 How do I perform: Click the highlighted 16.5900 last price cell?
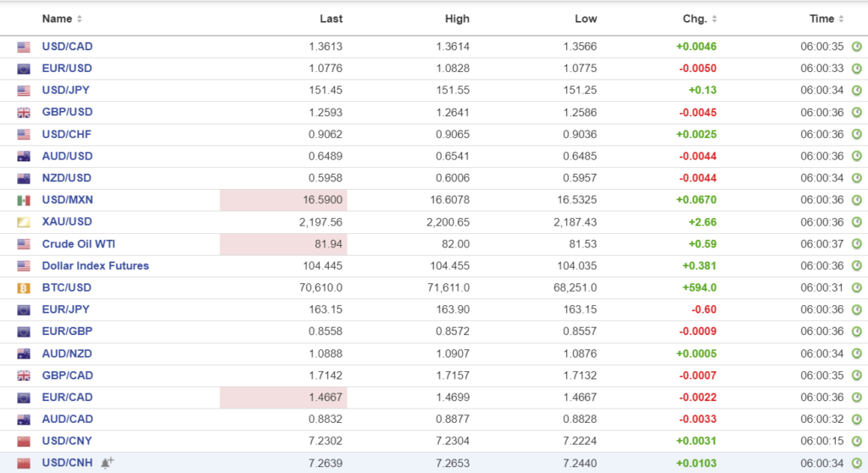click(x=284, y=200)
